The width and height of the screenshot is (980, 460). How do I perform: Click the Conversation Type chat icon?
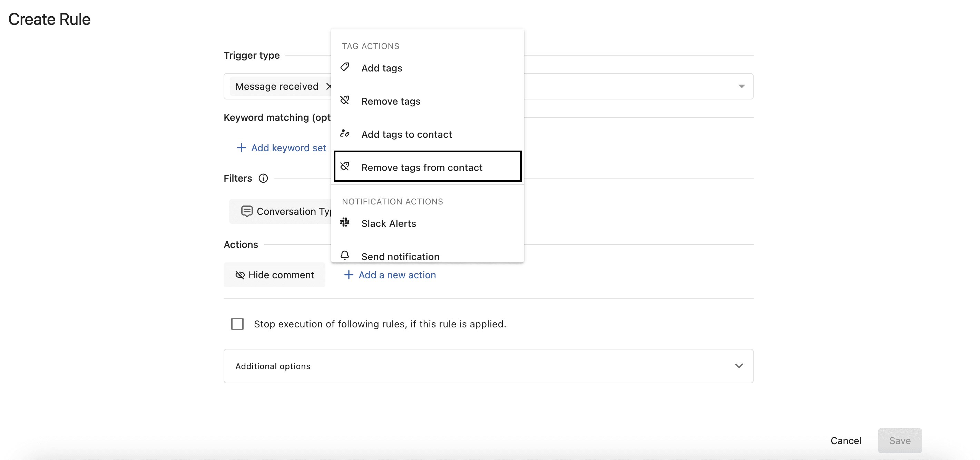pos(247,211)
